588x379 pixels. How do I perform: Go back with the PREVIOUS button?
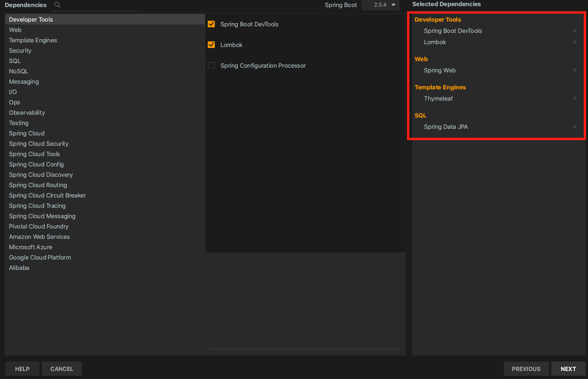tap(526, 369)
